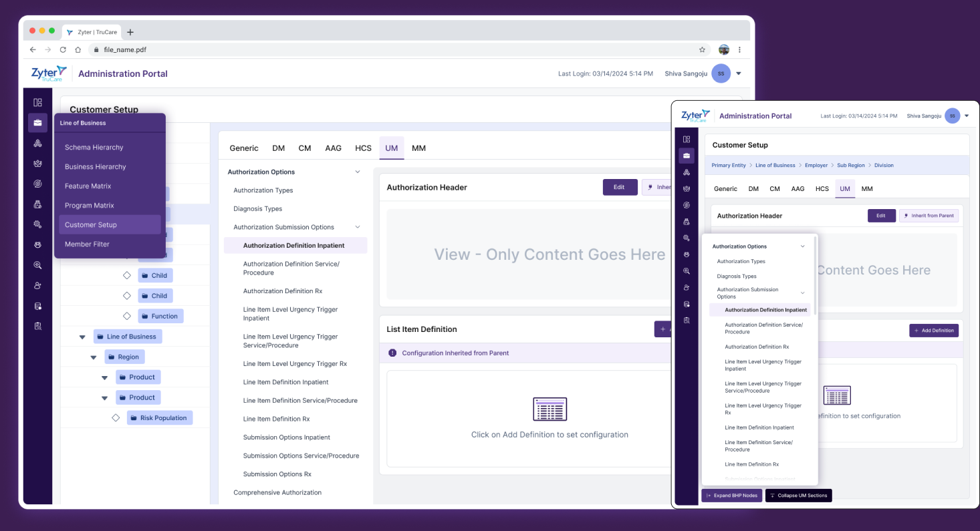Click magnifier search icon in browser window sidebar
The image size is (980, 531).
[x=37, y=265]
